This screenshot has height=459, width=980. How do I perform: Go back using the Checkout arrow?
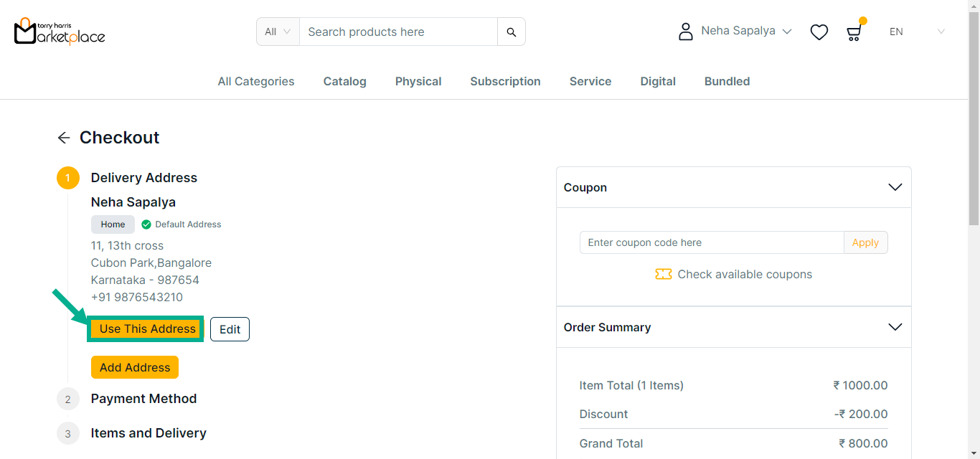[x=64, y=138]
